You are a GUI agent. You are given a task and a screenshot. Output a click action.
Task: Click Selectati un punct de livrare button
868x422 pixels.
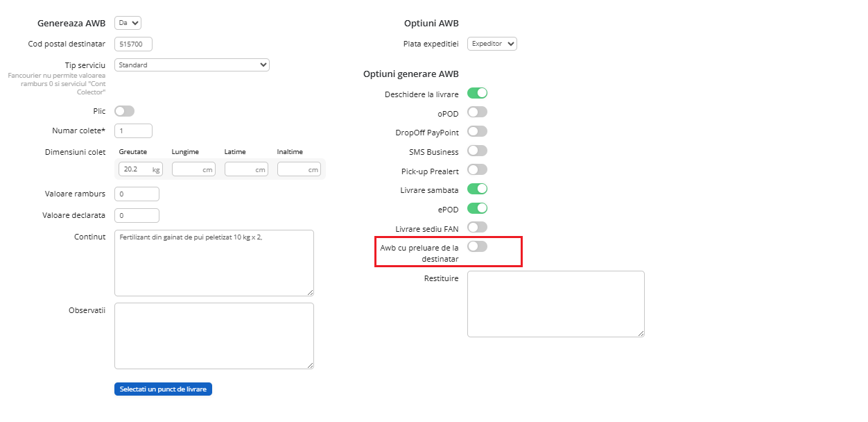[163, 389]
